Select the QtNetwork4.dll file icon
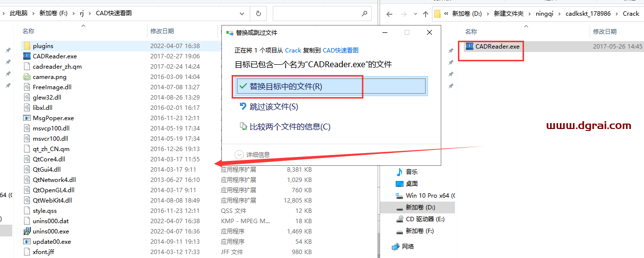This screenshot has width=644, height=258. pos(27,180)
